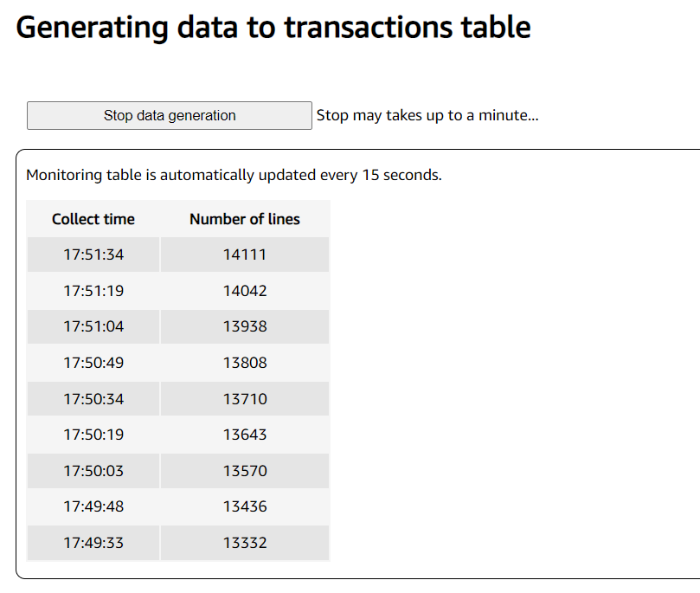Select the 17:51:04 time entry
This screenshot has height=593, width=700.
(x=93, y=326)
